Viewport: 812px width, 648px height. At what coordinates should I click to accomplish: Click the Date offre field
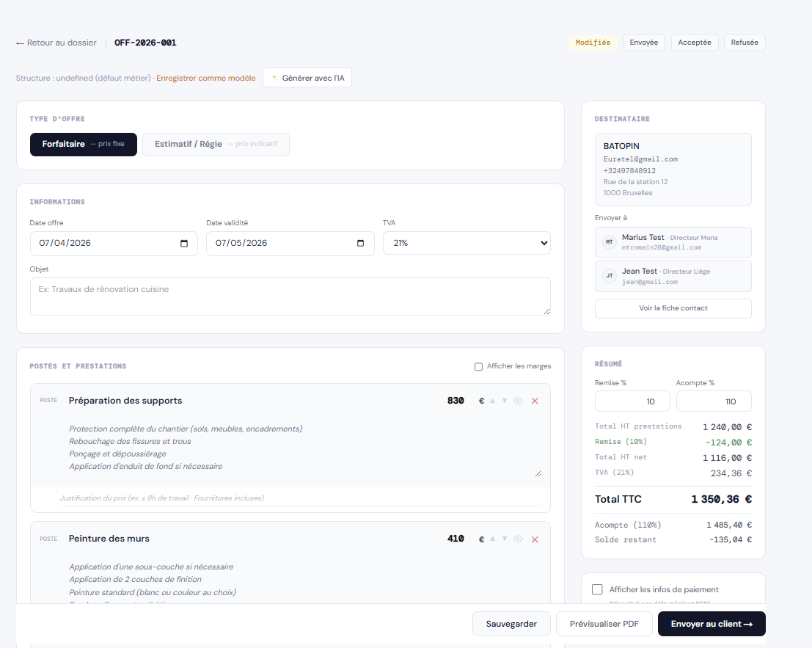(114, 244)
